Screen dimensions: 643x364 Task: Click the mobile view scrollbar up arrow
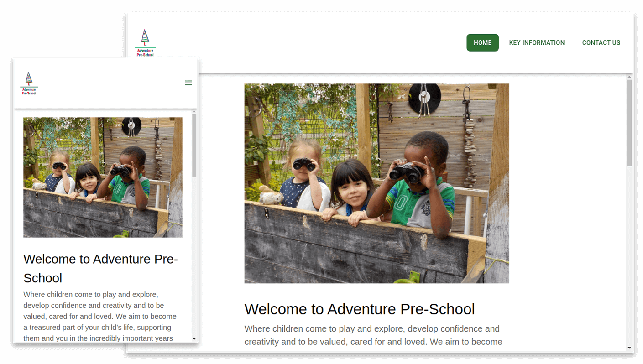click(194, 112)
